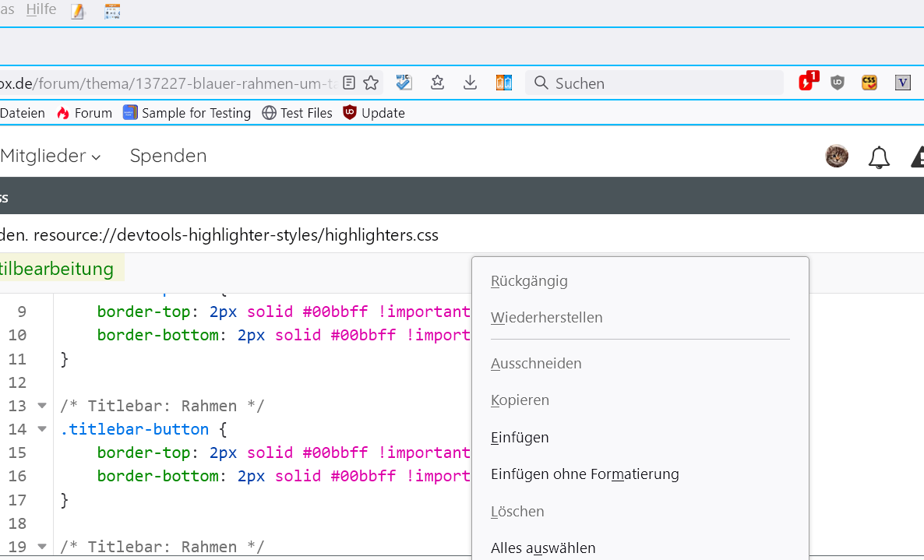Choose Einfügen from the context menu
This screenshot has height=560, width=924.
pyautogui.click(x=520, y=437)
